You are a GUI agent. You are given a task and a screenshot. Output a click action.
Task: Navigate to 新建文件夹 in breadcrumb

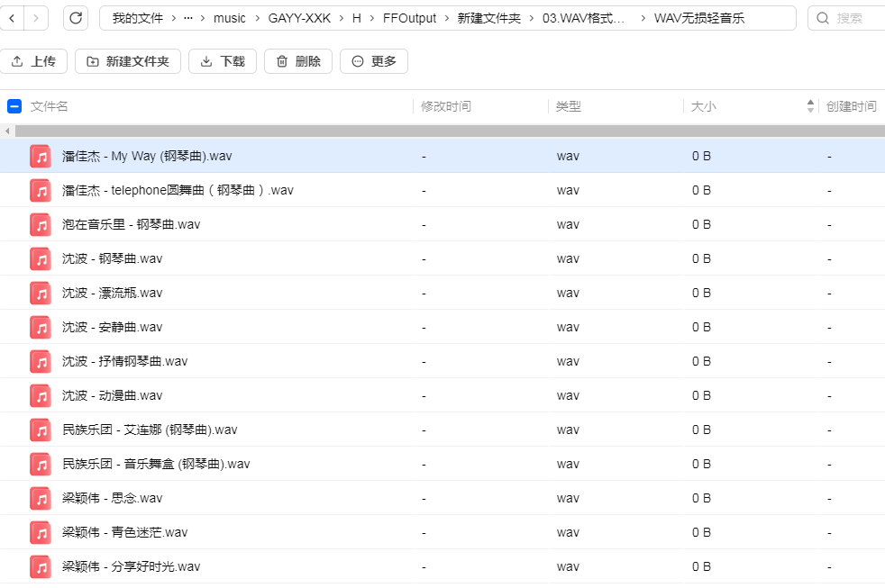click(x=488, y=19)
